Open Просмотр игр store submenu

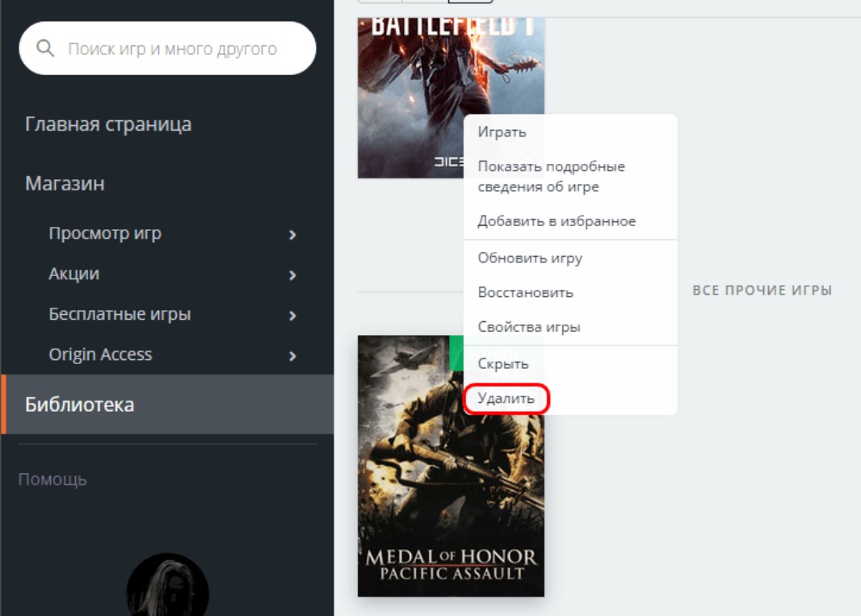click(x=105, y=234)
